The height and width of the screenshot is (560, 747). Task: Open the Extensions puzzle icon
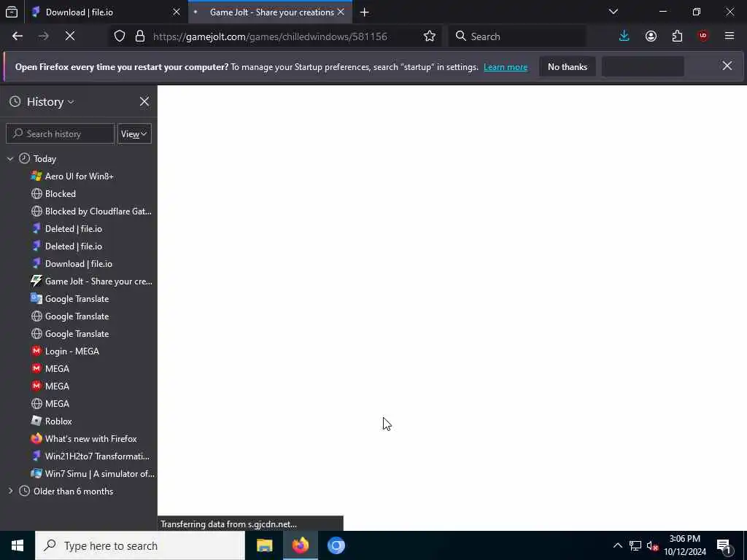coord(677,36)
